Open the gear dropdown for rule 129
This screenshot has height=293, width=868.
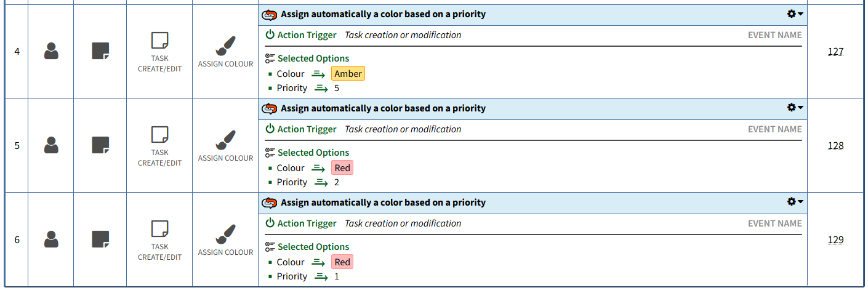pos(795,202)
